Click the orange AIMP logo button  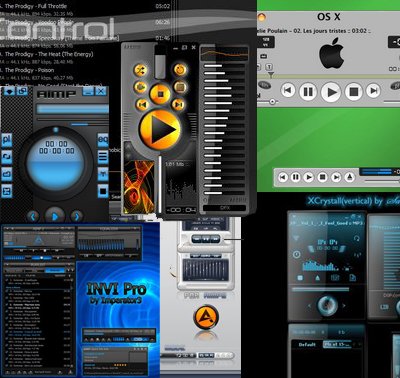coord(206,318)
